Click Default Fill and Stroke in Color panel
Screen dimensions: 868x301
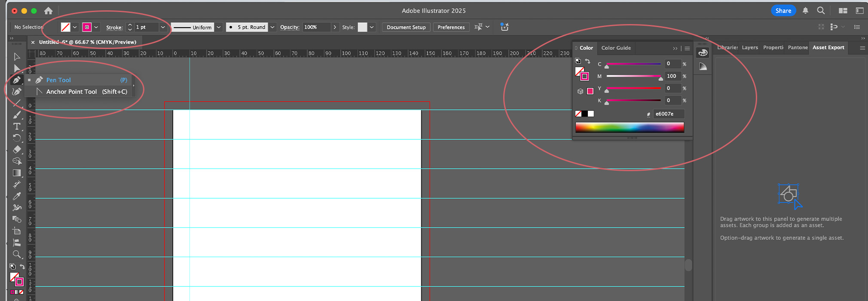click(578, 61)
